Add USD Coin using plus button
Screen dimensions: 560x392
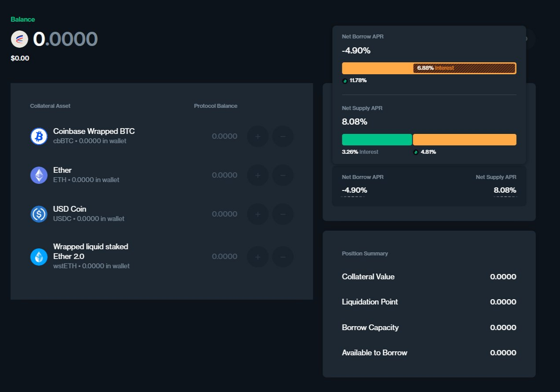258,214
